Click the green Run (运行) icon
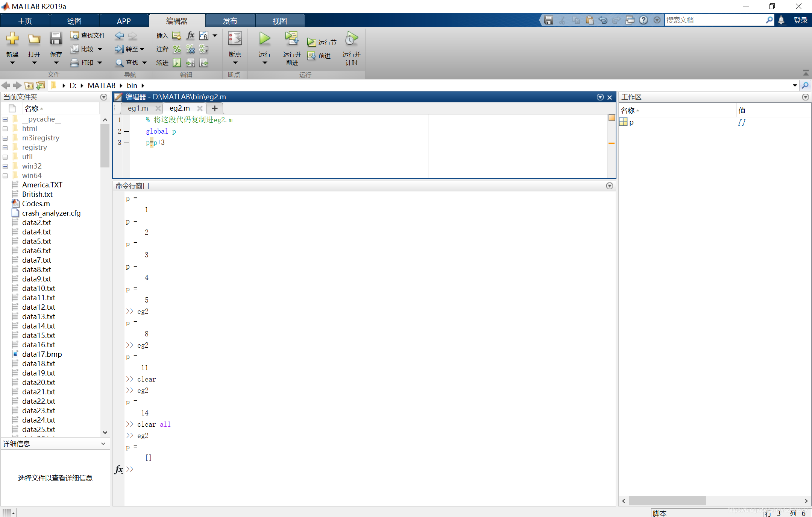The image size is (812, 517). [264, 38]
